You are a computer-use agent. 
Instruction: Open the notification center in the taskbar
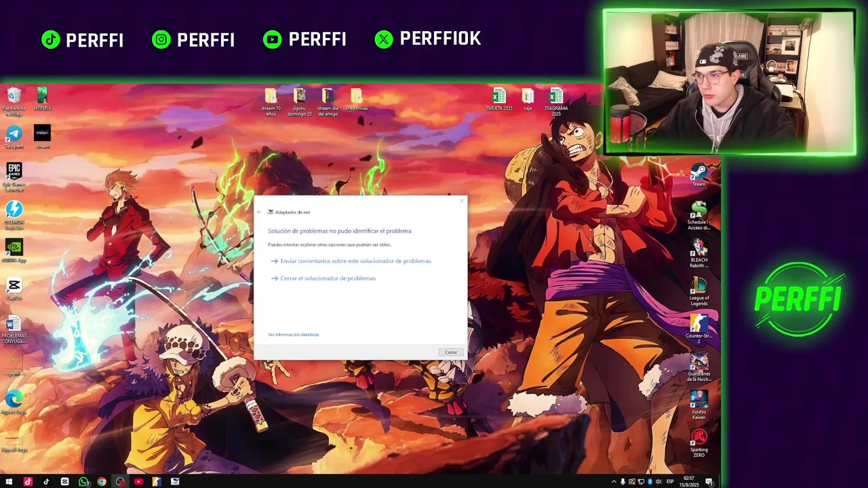point(709,481)
